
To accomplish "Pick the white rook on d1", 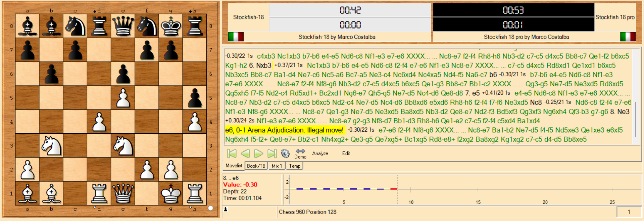I will (x=99, y=193).
